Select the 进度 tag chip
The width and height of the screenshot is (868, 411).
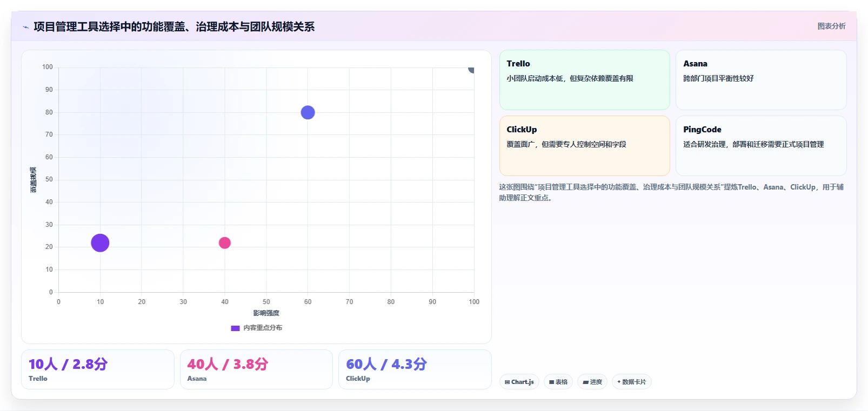[592, 382]
